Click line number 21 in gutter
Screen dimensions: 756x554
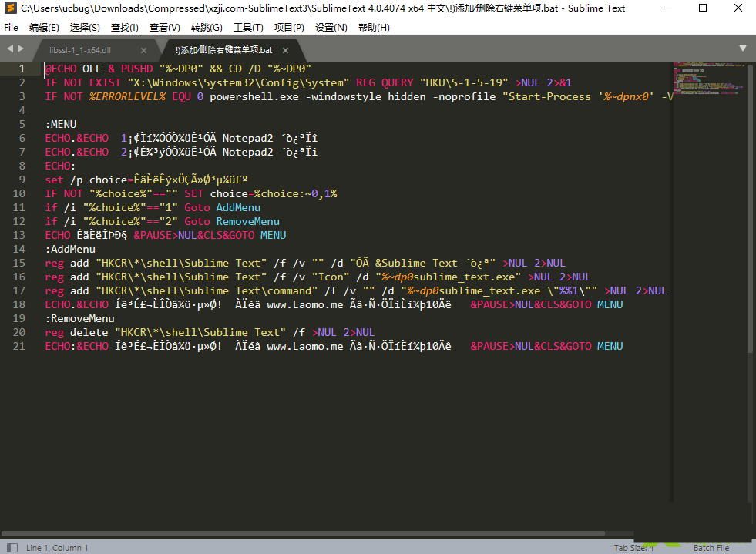coord(18,346)
